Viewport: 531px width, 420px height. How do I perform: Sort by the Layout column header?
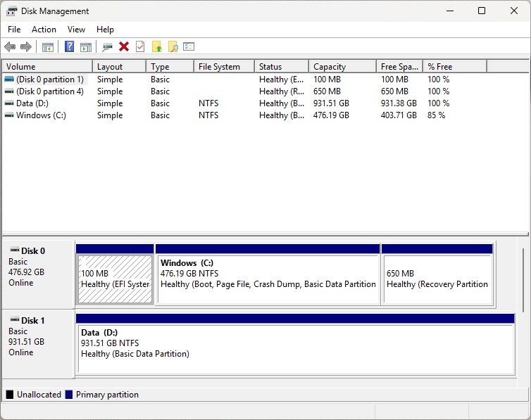click(x=119, y=67)
